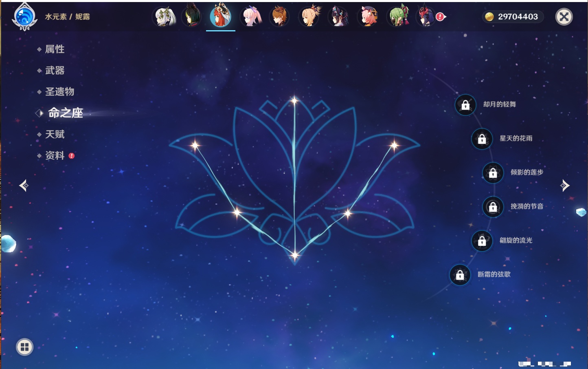
Task: Open the locked 却月的轻舞 constellation node
Action: click(465, 105)
